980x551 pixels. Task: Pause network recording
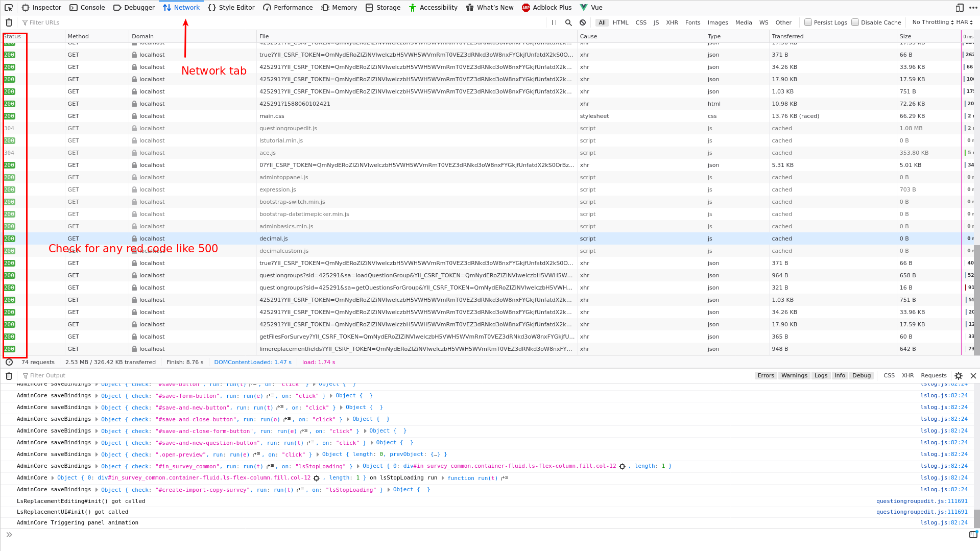tap(554, 22)
